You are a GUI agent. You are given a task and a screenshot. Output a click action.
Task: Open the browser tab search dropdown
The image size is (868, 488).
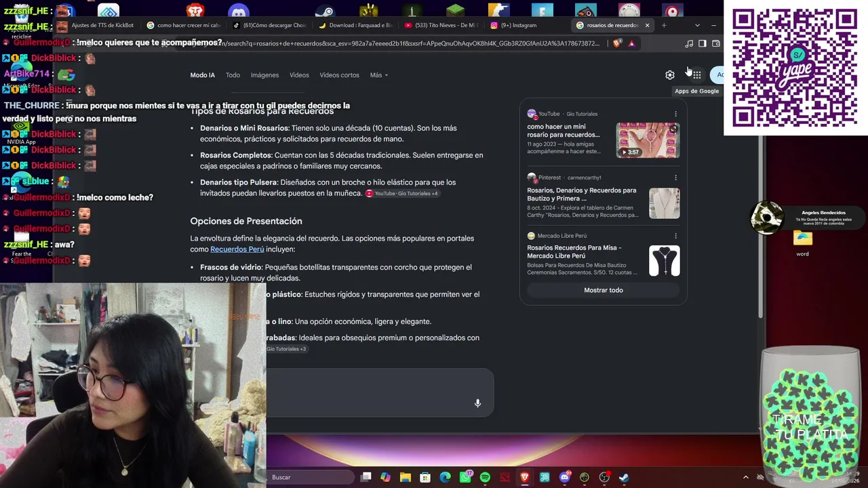tap(697, 25)
